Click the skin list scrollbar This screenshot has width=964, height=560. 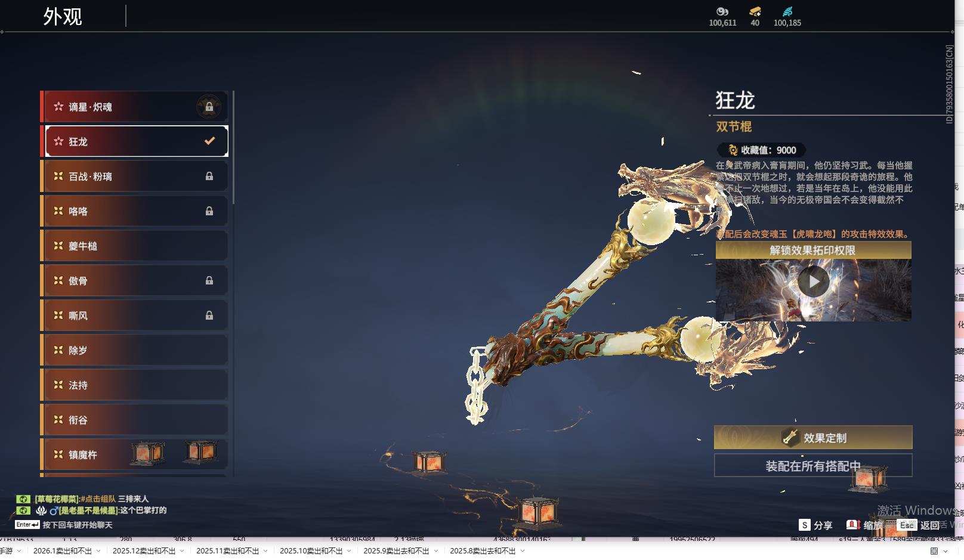[x=233, y=147]
